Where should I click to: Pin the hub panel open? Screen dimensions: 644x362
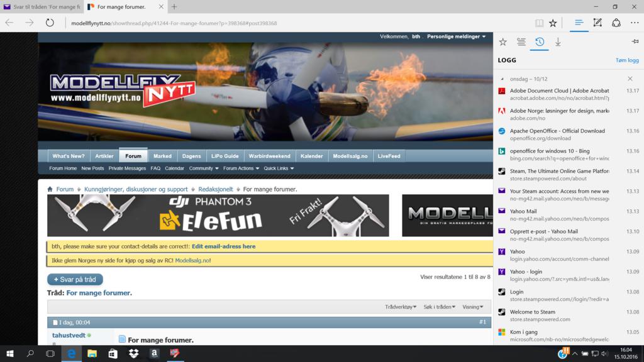pyautogui.click(x=635, y=42)
